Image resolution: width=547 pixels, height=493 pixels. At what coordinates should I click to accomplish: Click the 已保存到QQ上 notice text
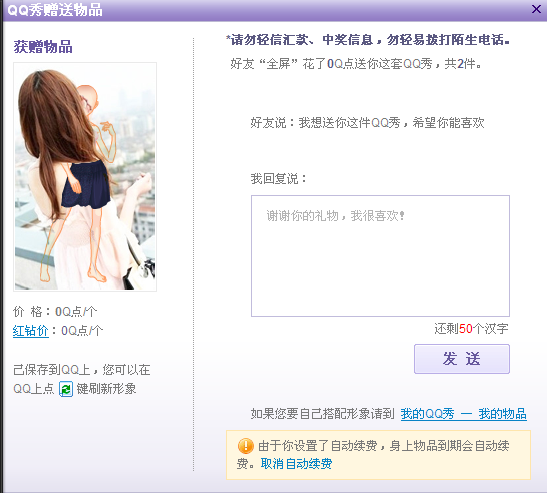click(x=82, y=379)
